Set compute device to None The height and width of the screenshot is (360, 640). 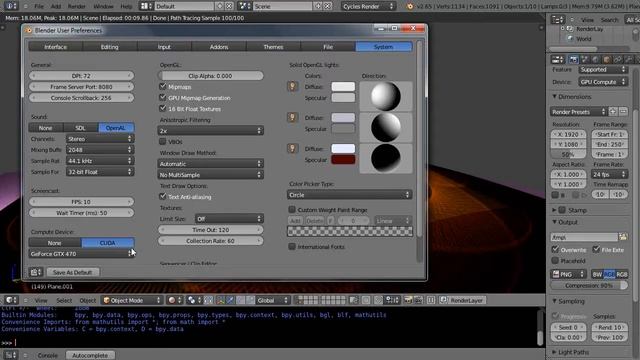(x=55, y=243)
